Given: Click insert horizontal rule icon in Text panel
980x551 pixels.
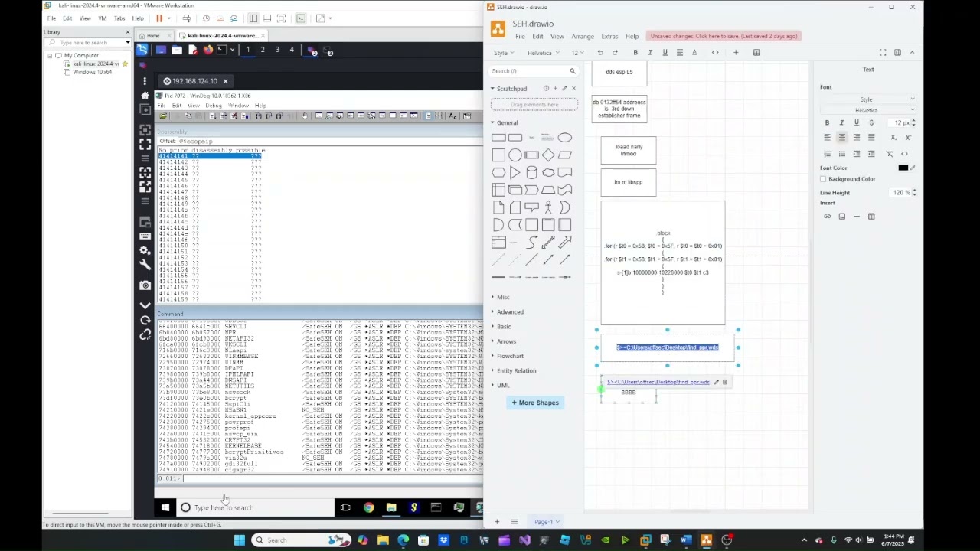Looking at the screenshot, I should (x=857, y=217).
